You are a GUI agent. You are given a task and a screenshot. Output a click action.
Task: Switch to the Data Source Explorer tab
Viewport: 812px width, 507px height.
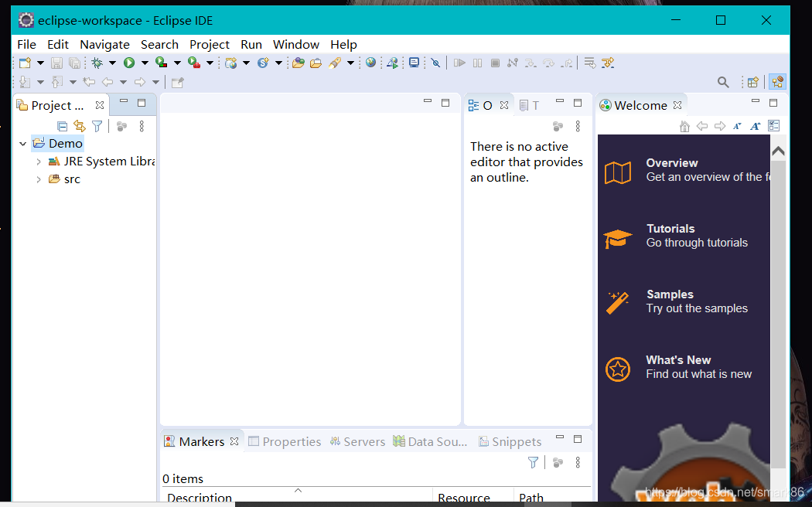(430, 442)
